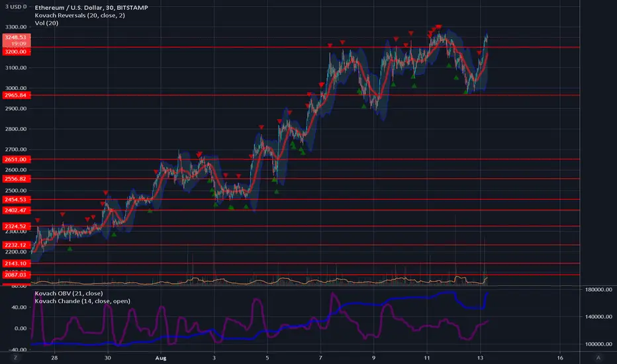Select the Kovach Reversals (20, close, 2) legend
Viewport: 617px width, 364px height.
[80, 15]
